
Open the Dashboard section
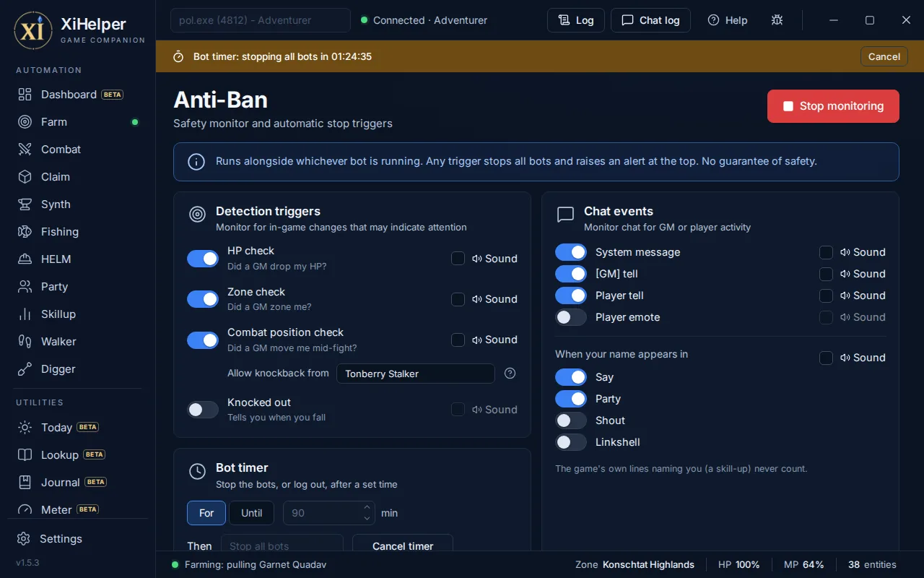[x=78, y=95]
